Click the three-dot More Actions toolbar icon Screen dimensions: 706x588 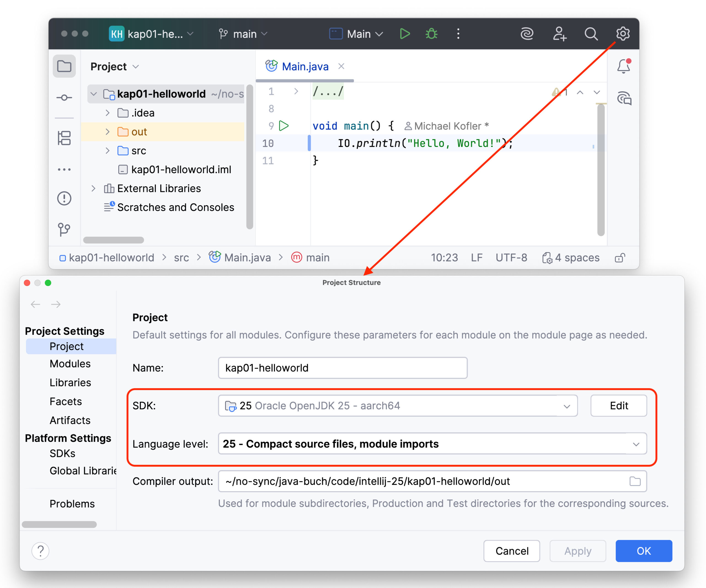pyautogui.click(x=458, y=34)
